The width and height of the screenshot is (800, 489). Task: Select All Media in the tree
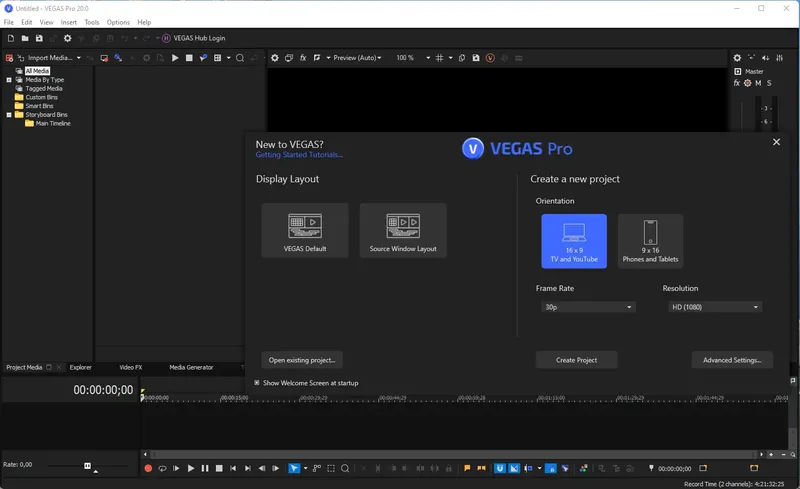(37, 71)
